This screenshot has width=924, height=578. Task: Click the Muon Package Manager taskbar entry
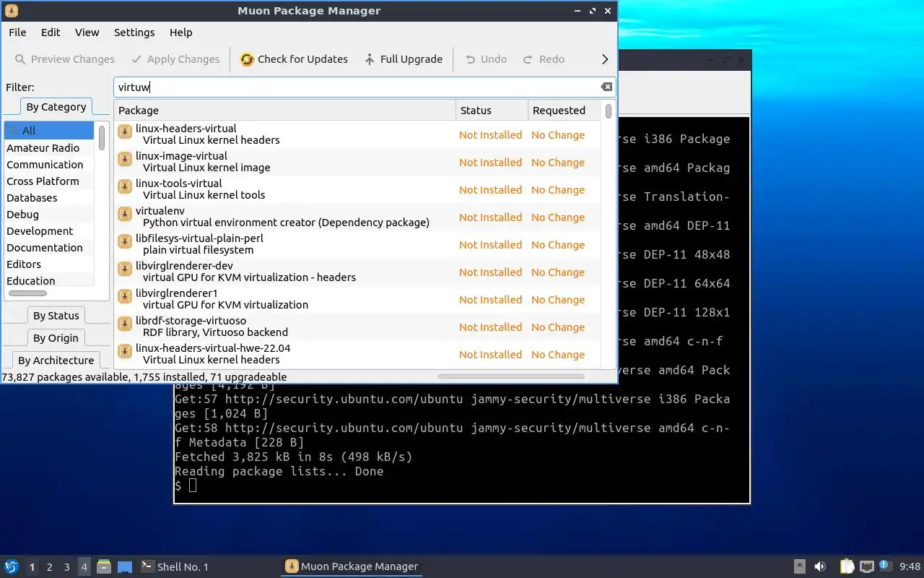(352, 566)
